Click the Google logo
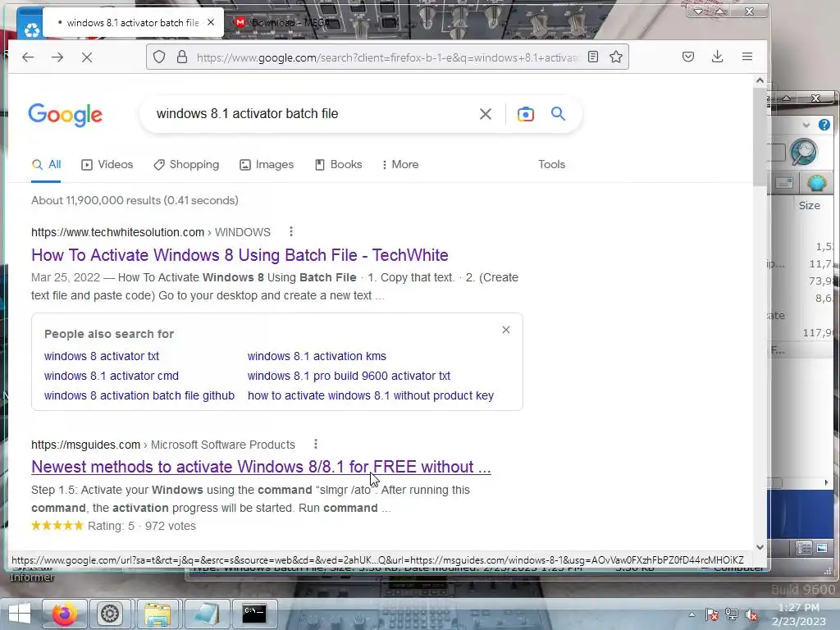840x630 pixels. click(66, 115)
